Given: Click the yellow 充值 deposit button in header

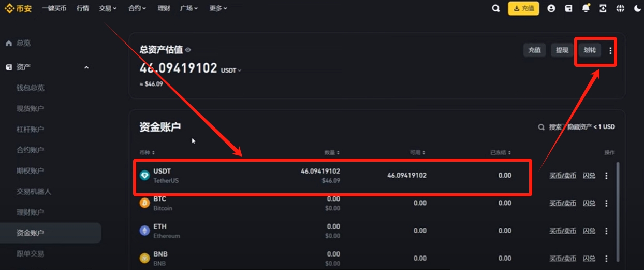Looking at the screenshot, I should point(523,8).
